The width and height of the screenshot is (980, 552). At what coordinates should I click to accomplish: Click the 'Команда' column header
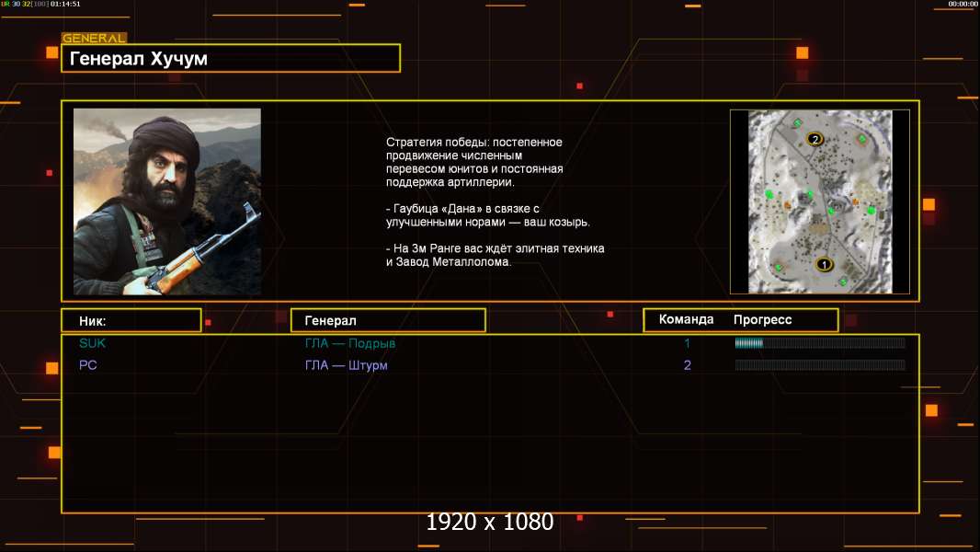pos(686,319)
